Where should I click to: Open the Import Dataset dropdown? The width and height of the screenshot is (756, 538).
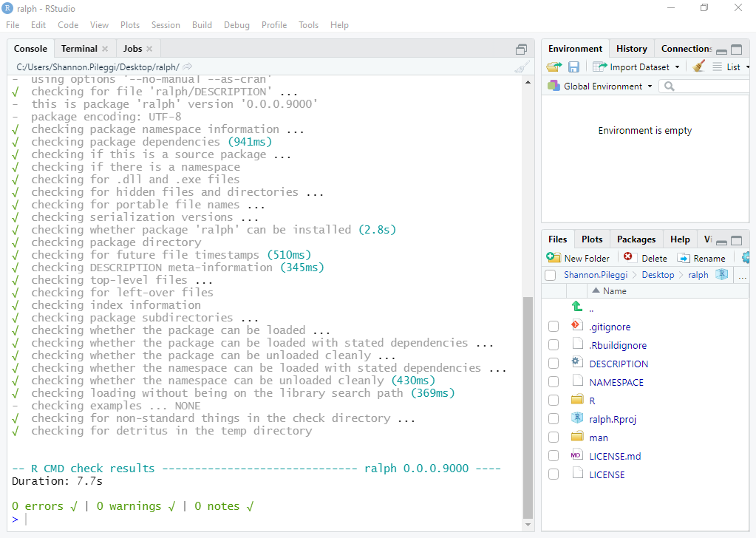[636, 67]
